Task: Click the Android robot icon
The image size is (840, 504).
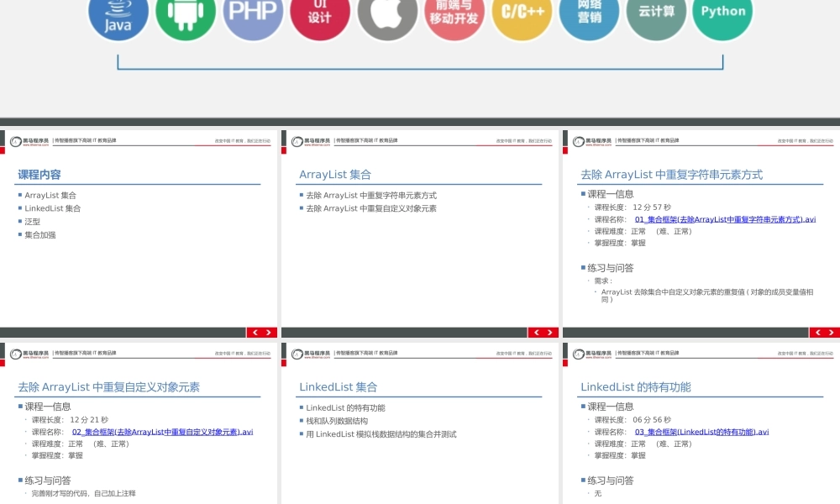Action: 185,17
